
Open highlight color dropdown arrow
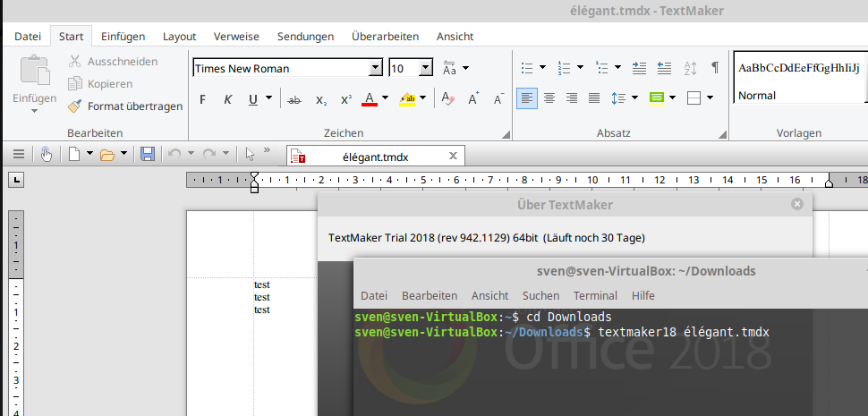[423, 98]
